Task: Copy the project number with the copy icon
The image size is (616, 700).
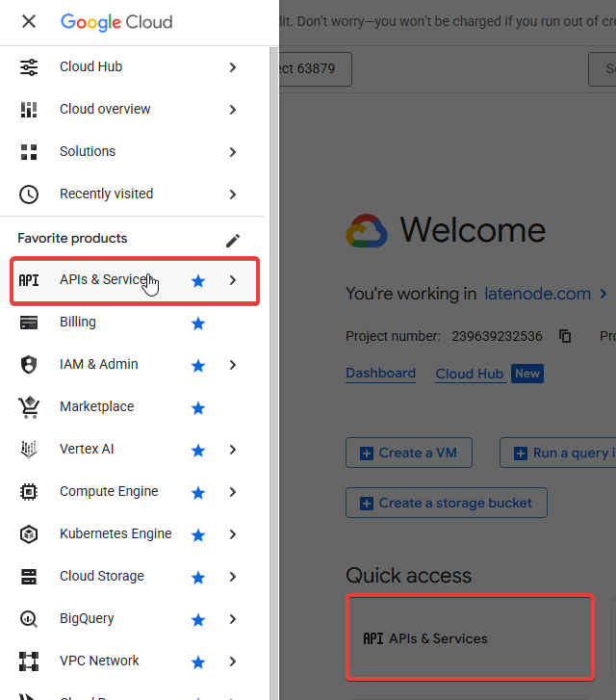Action: [x=565, y=336]
